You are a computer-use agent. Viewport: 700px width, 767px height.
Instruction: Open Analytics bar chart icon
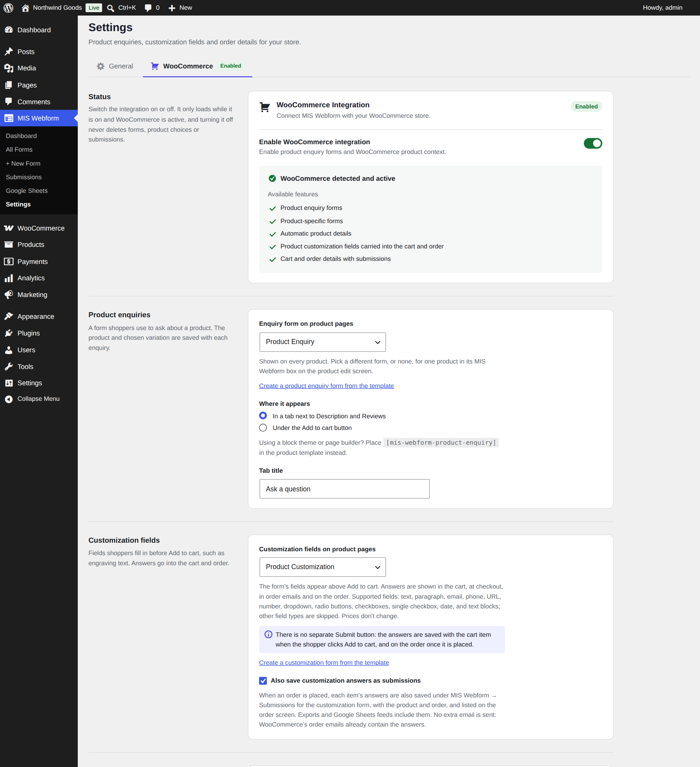tap(9, 278)
